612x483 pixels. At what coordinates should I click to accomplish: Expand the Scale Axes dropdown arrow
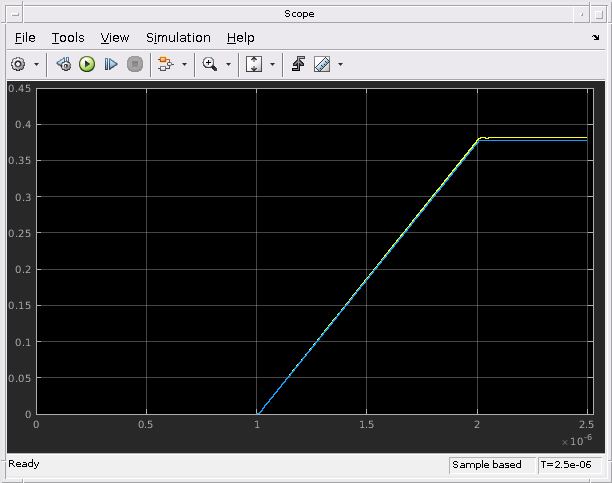[x=272, y=64]
